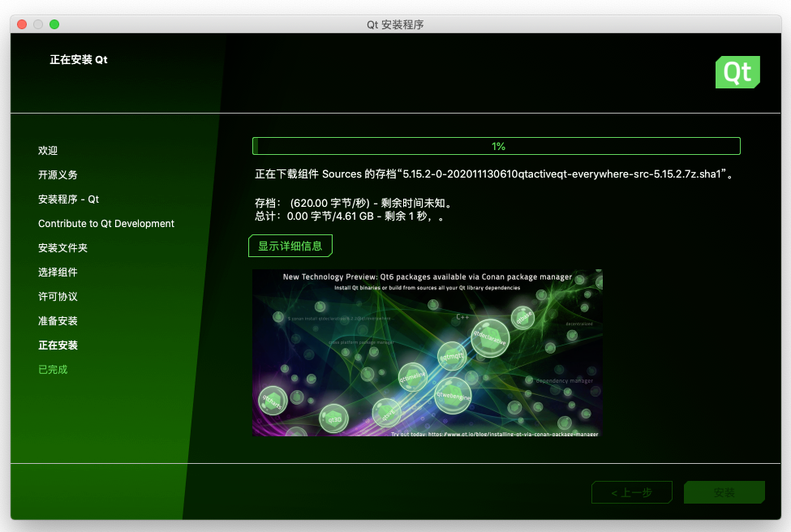Click the qtbase bubble in banner
Image resolution: width=791 pixels, height=532 pixels.
tap(523, 318)
